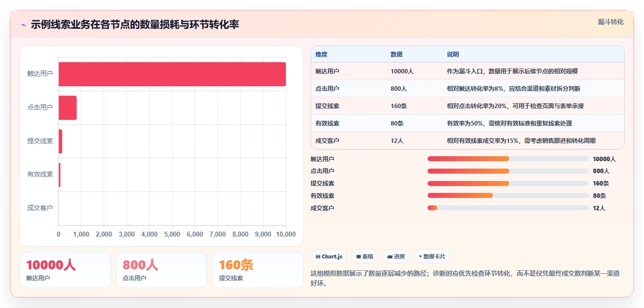The height and width of the screenshot is (308, 644).
Task: Click the 提交线索 progress bar
Action: pyautogui.click(x=508, y=184)
